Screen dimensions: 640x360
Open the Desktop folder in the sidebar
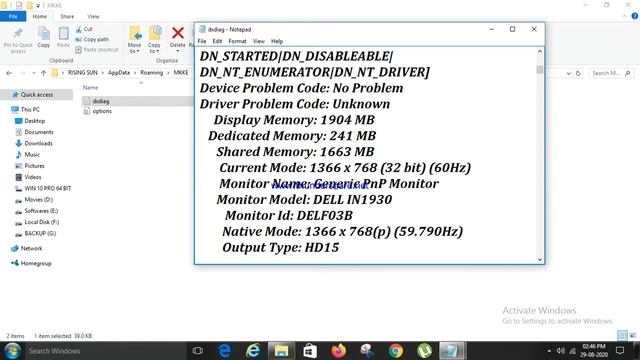tap(35, 121)
